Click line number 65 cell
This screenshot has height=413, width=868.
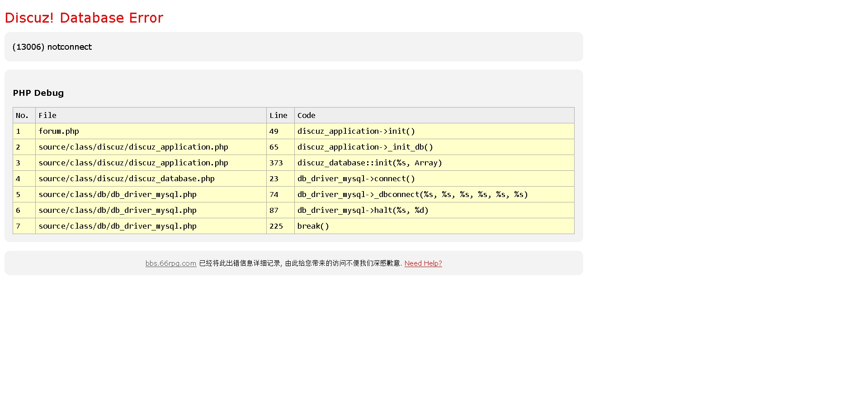tap(280, 147)
